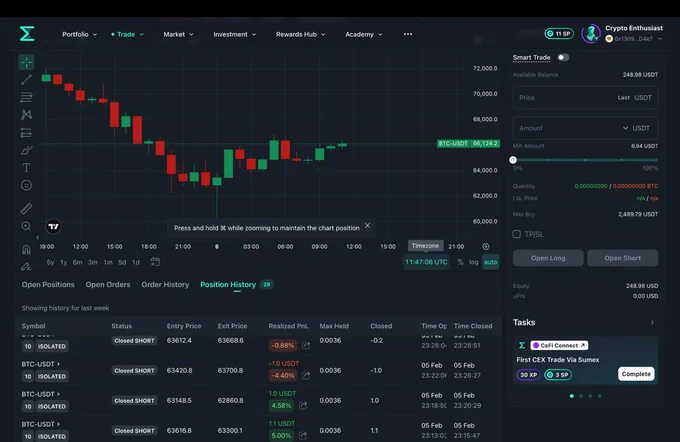This screenshot has height=442, width=680.
Task: Set chart range to 6m
Action: click(x=77, y=262)
